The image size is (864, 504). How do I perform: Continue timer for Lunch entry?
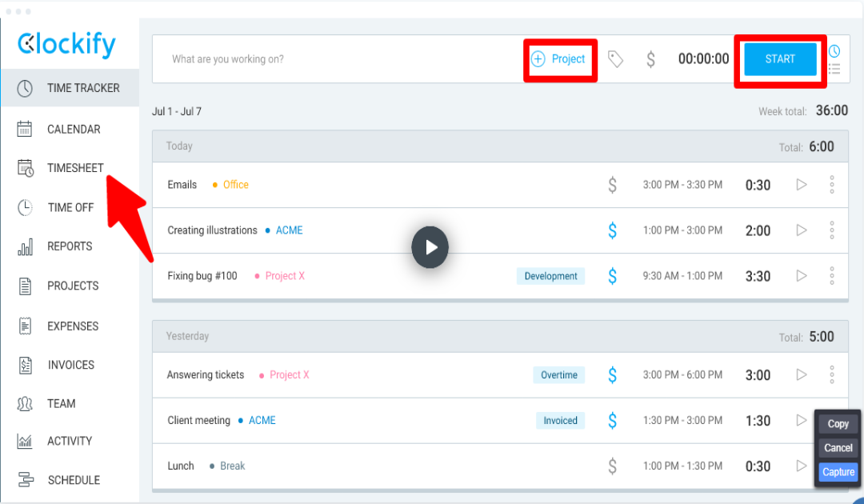click(802, 466)
